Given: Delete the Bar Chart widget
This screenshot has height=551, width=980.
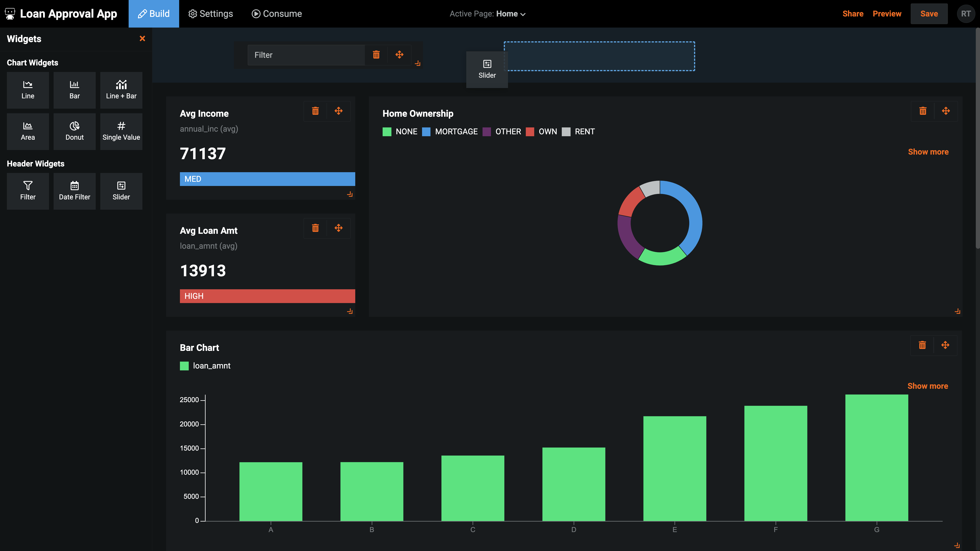Looking at the screenshot, I should click(922, 345).
